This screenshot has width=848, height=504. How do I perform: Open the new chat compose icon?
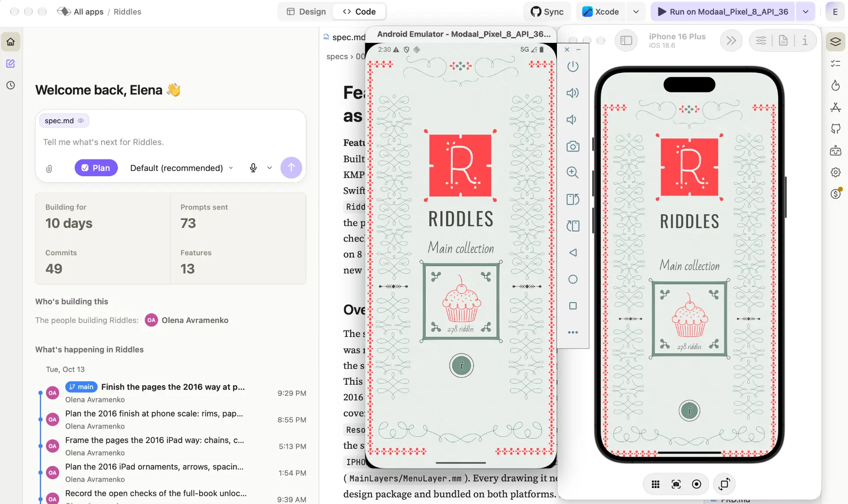[x=11, y=64]
